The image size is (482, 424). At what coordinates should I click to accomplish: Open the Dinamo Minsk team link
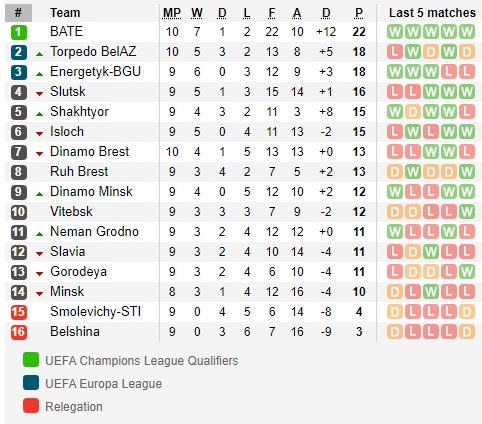coord(91,192)
